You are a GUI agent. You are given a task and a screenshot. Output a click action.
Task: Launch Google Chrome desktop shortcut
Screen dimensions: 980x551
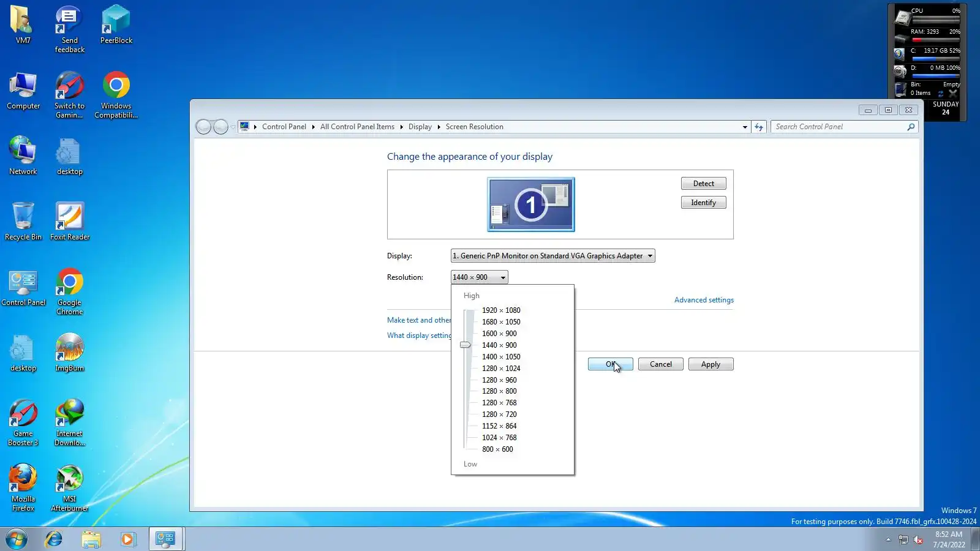click(x=69, y=291)
